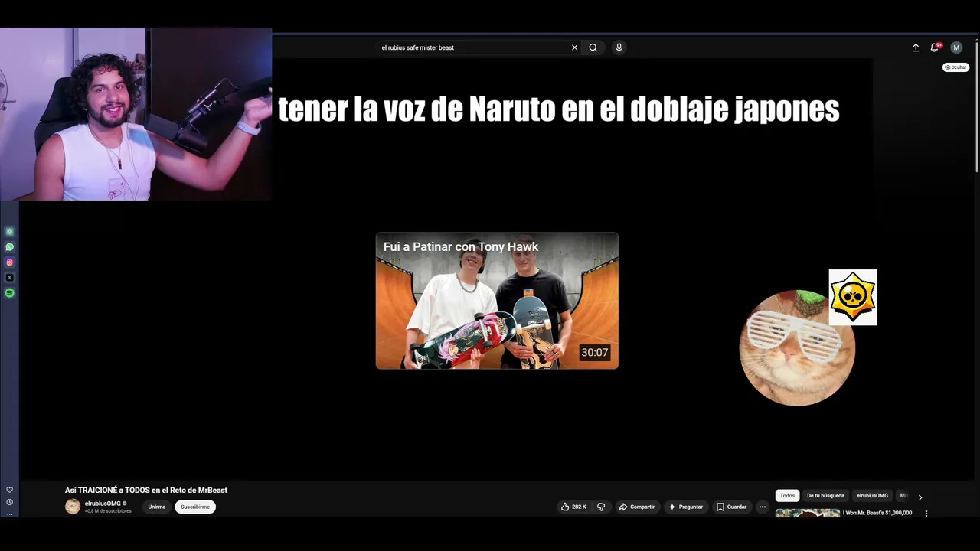
Task: Click the heart icon in the sidebar
Action: tap(10, 490)
